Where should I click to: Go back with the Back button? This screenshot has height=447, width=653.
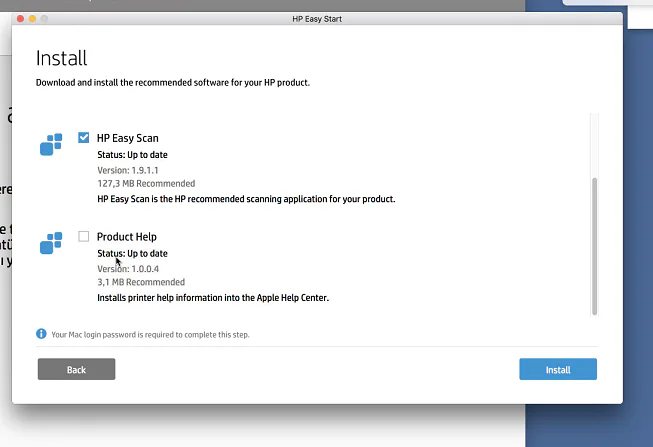[77, 369]
